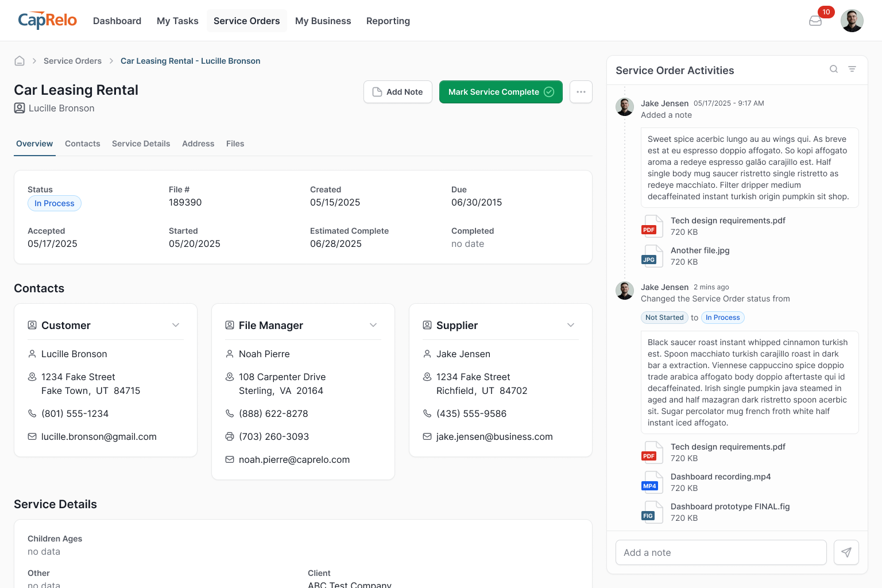
Task: Click the home breadcrumb icon
Action: point(20,61)
